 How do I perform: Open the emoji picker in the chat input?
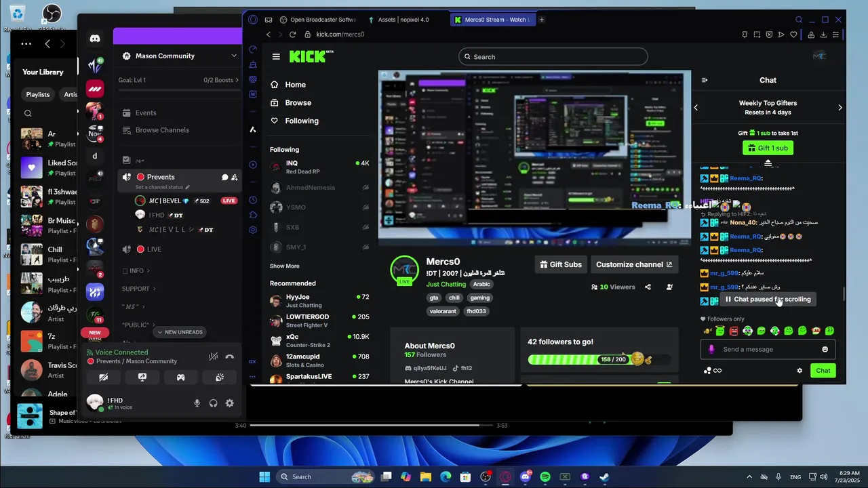(825, 349)
